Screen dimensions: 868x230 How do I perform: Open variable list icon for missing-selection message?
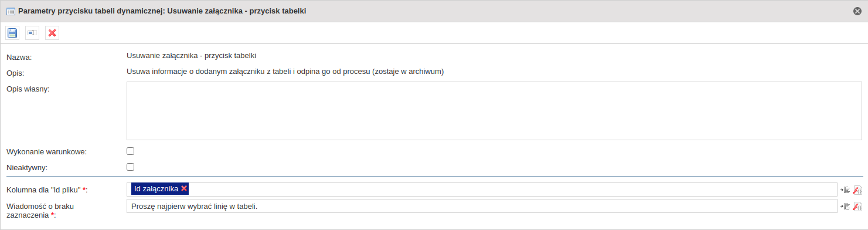click(x=845, y=206)
